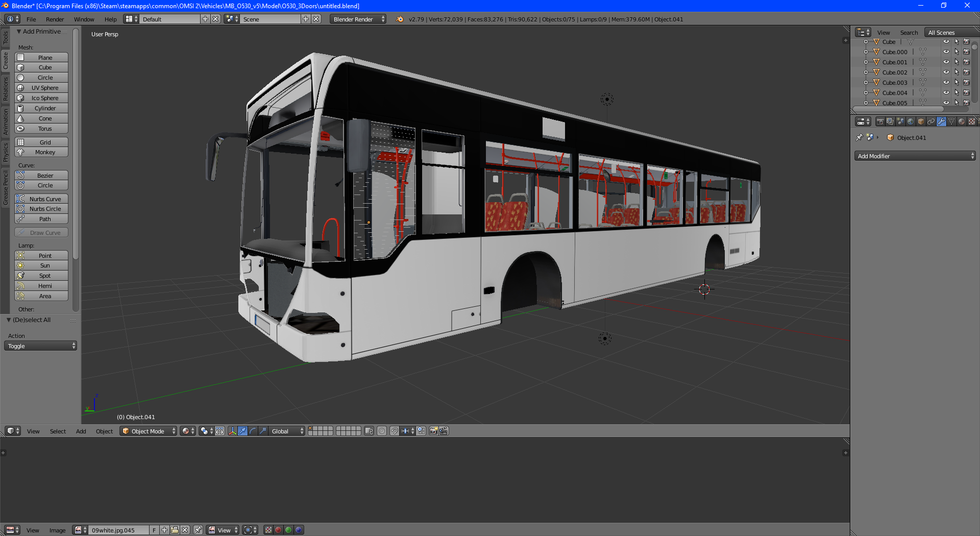Expand the Cube.001 tree item

[866, 62]
